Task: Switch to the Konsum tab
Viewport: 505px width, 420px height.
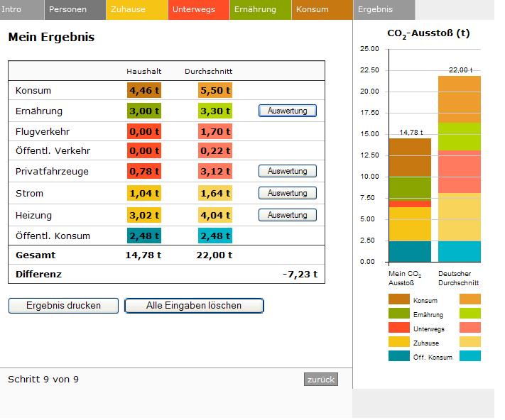Action: (x=321, y=10)
